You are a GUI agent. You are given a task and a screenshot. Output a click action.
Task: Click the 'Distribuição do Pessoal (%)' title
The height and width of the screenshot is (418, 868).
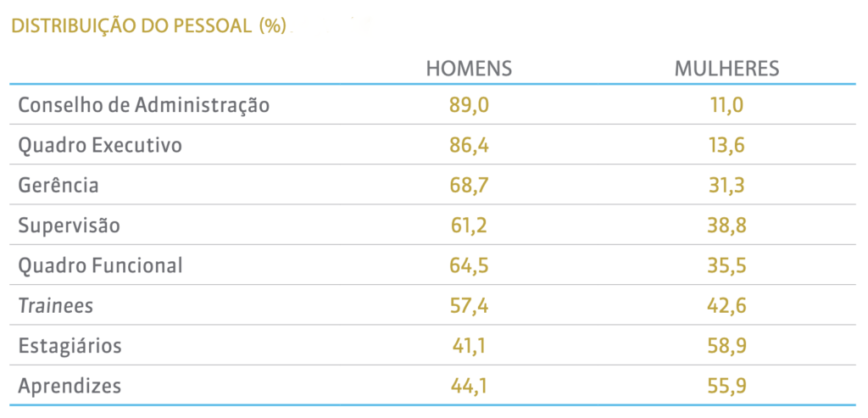(x=147, y=25)
